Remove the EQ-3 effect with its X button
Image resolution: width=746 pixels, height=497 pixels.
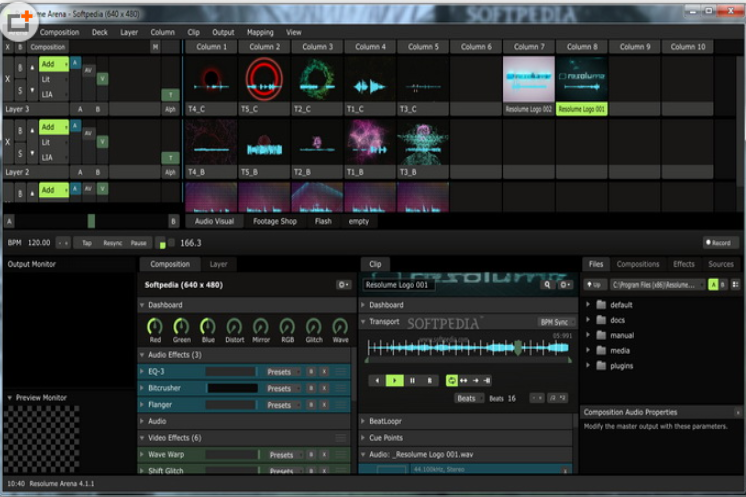[x=324, y=372]
